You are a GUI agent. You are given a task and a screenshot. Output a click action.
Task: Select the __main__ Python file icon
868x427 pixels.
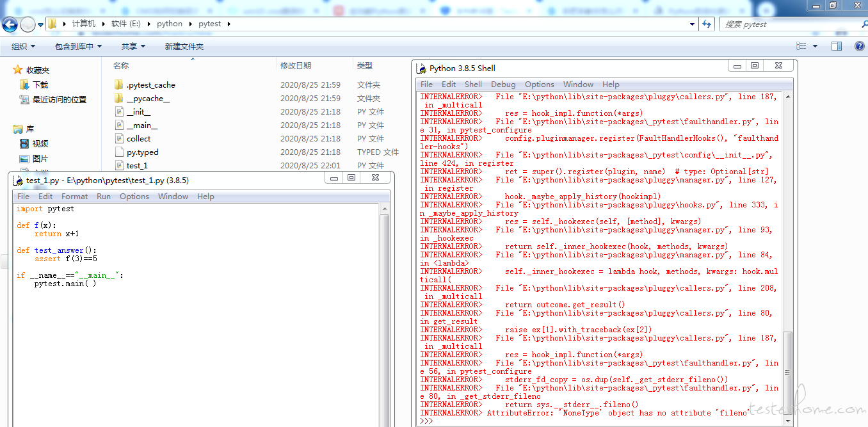pyautogui.click(x=119, y=125)
